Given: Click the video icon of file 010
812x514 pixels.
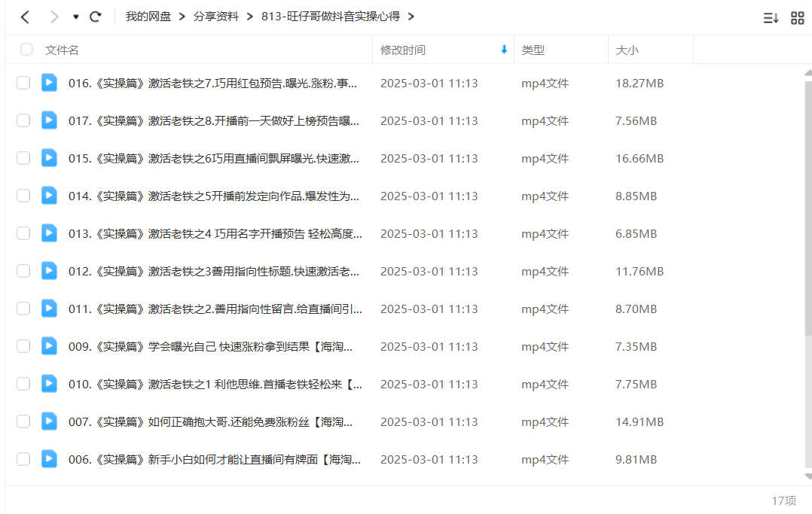Looking at the screenshot, I should [49, 383].
